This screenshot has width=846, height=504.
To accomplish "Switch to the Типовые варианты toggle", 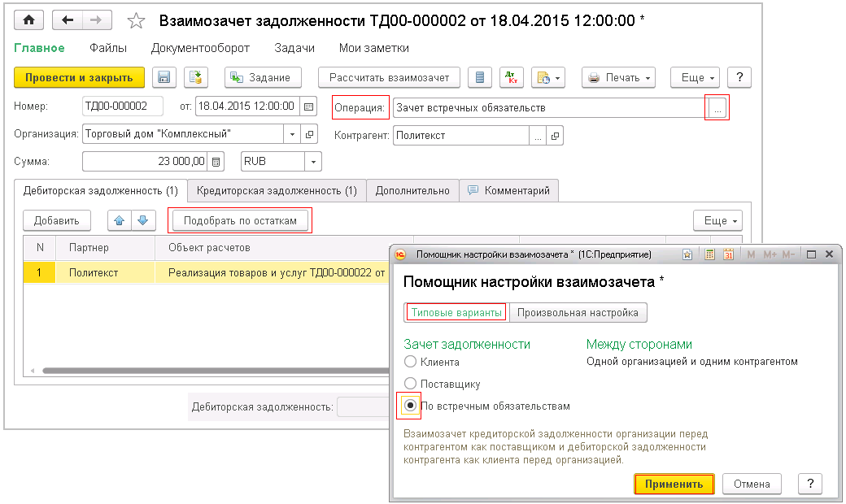I will 456,313.
